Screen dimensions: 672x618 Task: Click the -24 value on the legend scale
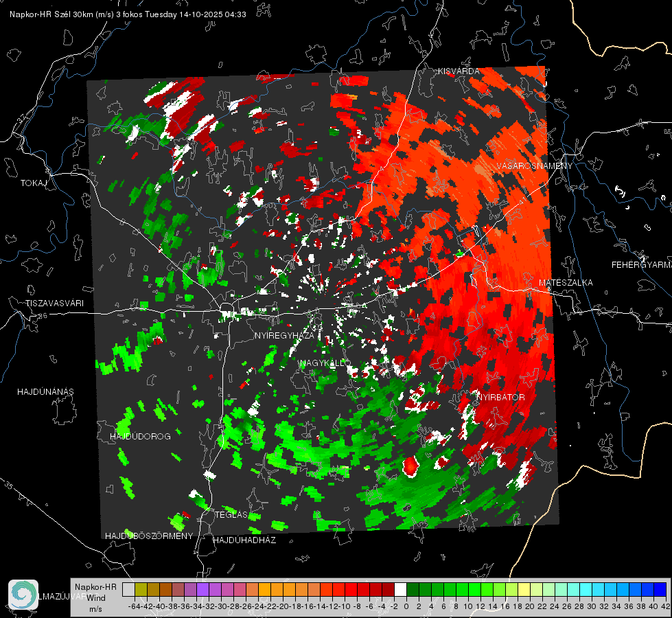click(x=258, y=606)
